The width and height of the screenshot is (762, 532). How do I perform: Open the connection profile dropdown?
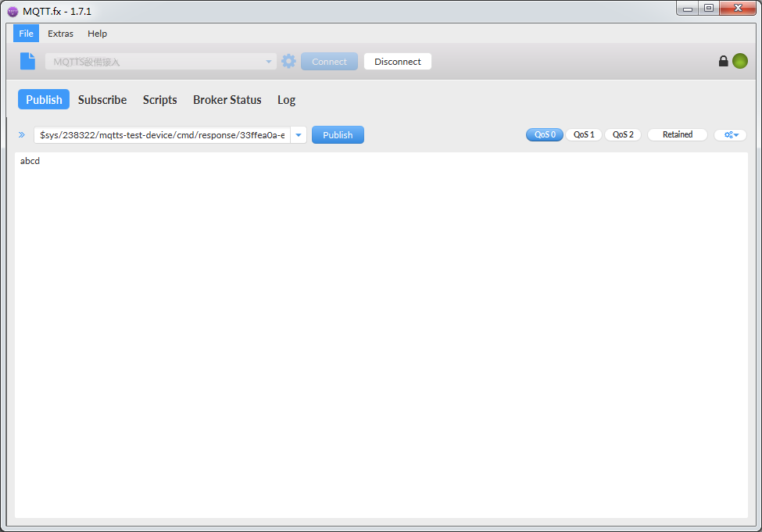tap(161, 62)
